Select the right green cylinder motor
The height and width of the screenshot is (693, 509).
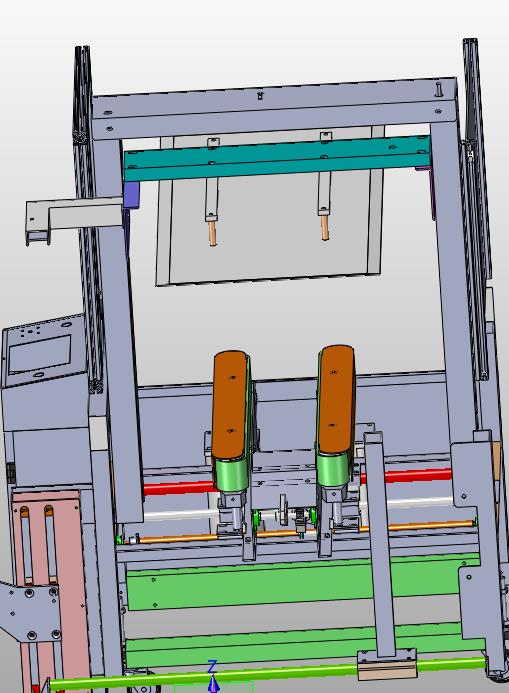334,470
